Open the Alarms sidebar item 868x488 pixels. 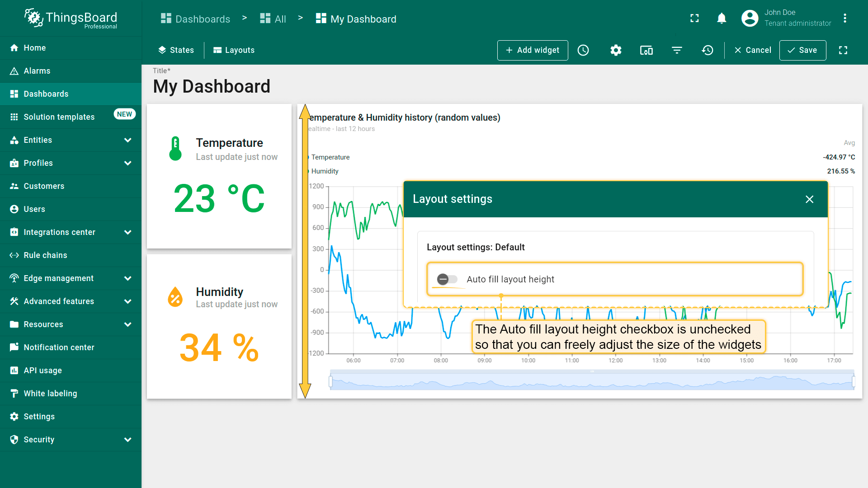[37, 71]
